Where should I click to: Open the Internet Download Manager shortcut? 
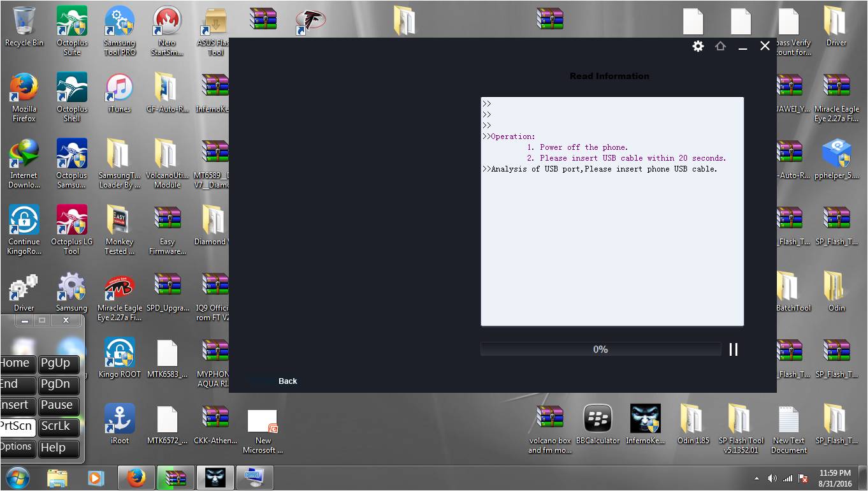click(x=24, y=163)
